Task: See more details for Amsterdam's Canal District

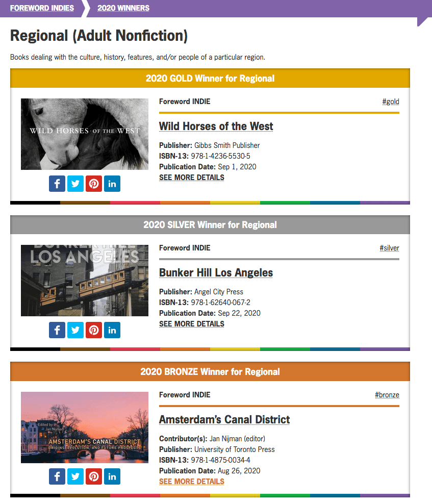Action: [191, 482]
